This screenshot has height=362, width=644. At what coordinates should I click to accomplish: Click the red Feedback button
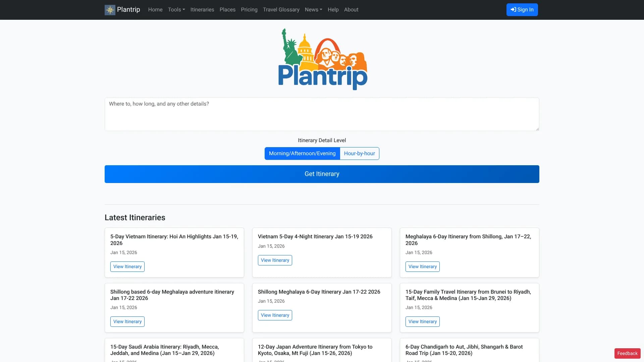pyautogui.click(x=627, y=353)
